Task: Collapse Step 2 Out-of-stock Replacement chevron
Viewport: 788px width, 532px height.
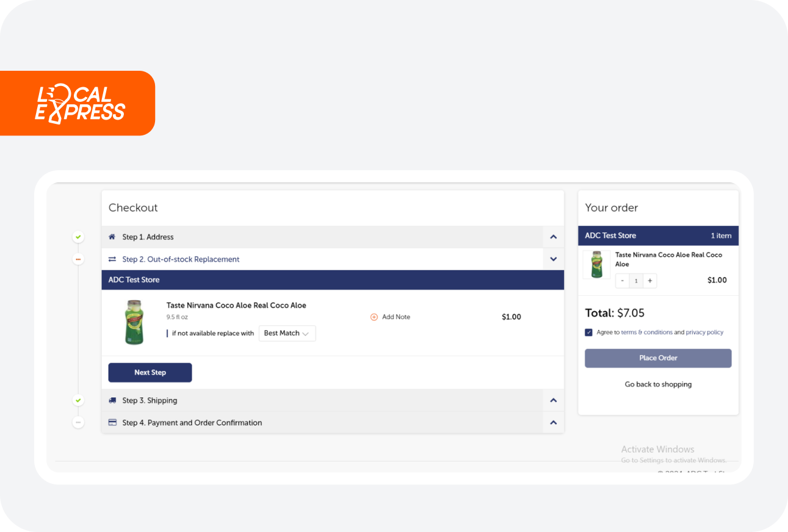Action: [x=554, y=259]
